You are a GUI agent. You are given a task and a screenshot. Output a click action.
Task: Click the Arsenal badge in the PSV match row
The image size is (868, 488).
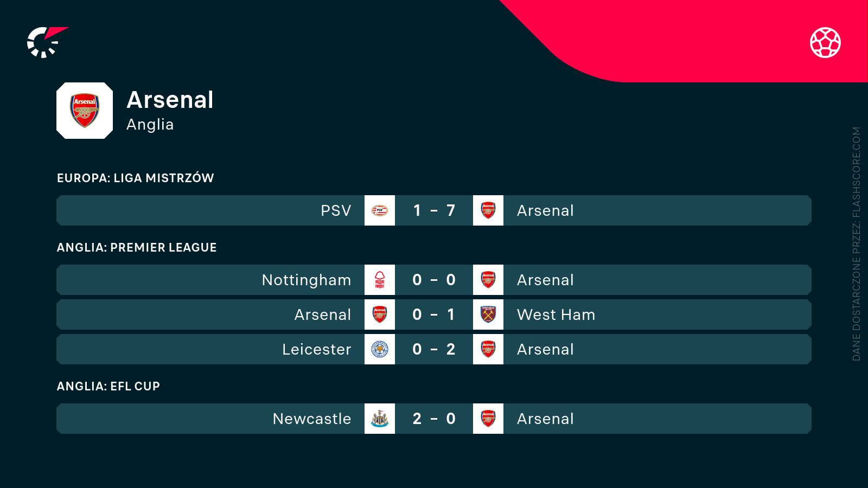488,210
